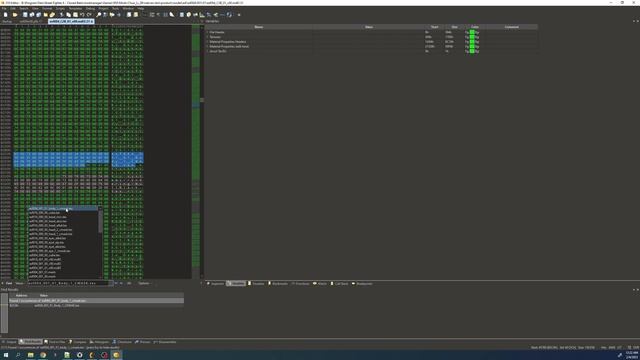Open the Edit menu
Image resolution: width=640 pixels, height=360 pixels.
pos(13,9)
